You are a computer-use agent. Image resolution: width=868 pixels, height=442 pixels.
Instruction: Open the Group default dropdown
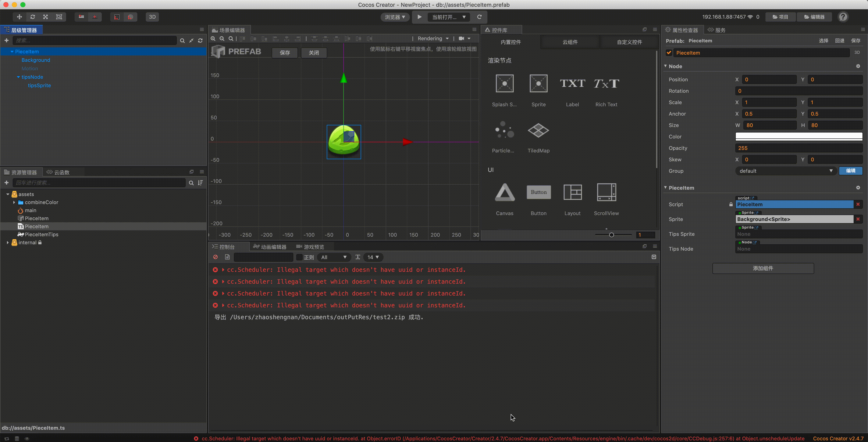click(785, 171)
